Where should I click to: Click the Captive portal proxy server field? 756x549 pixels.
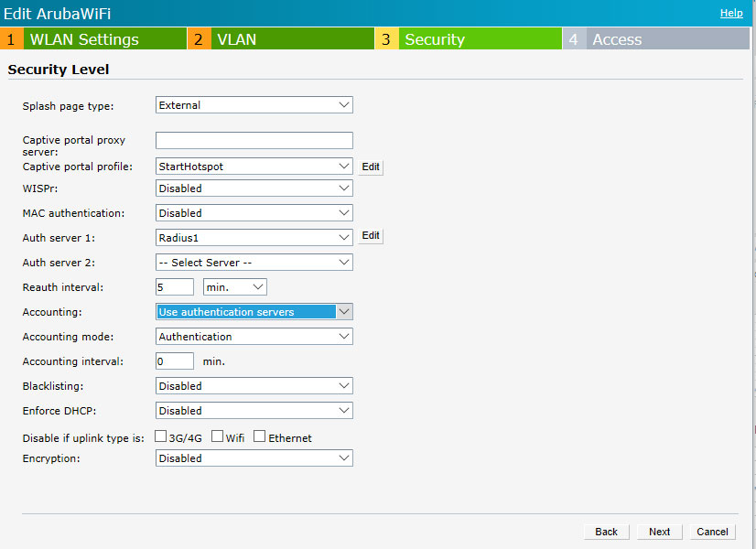point(254,140)
